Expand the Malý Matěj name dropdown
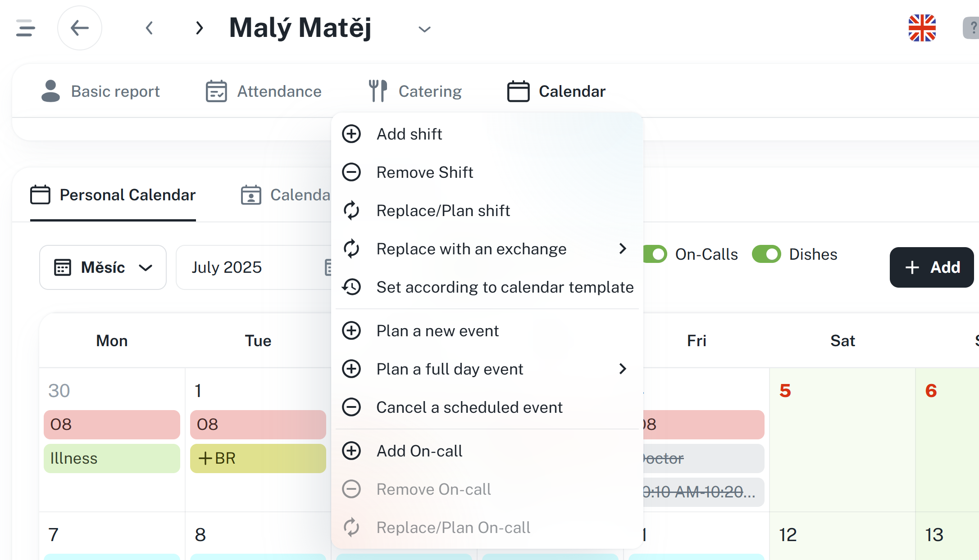The height and width of the screenshot is (560, 979). tap(424, 30)
